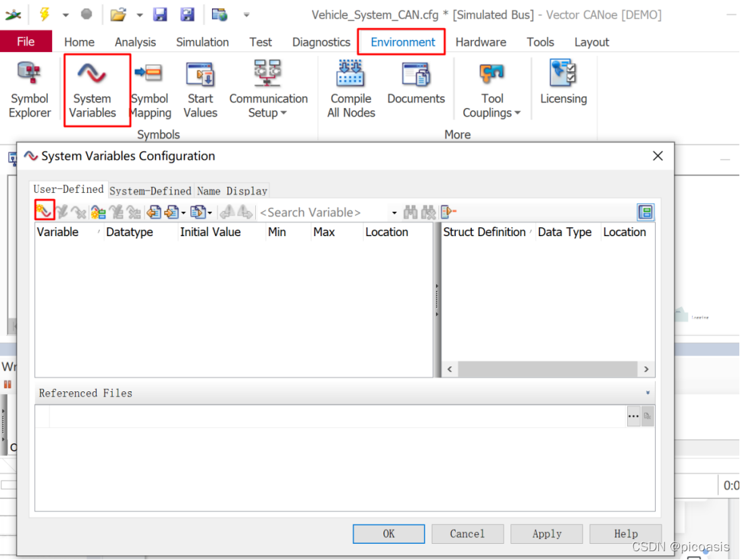The height and width of the screenshot is (560, 740).
Task: Click Compile All Nodes
Action: point(351,90)
